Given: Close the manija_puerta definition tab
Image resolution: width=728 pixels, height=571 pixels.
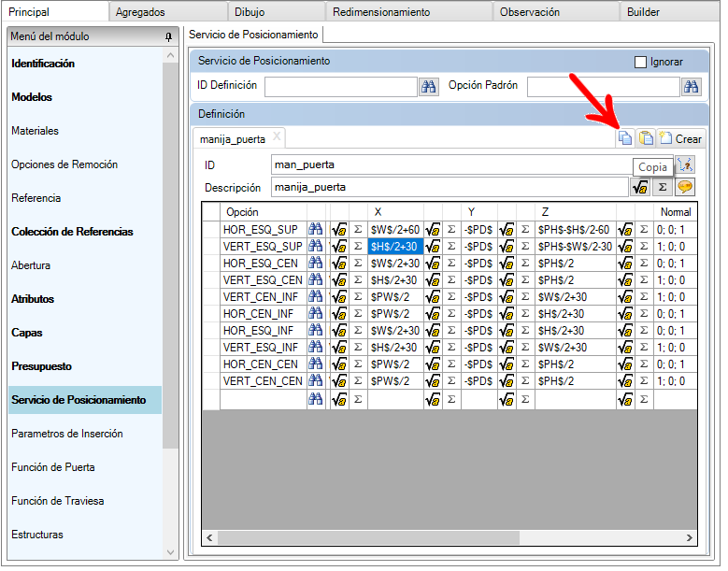Looking at the screenshot, I should (277, 136).
